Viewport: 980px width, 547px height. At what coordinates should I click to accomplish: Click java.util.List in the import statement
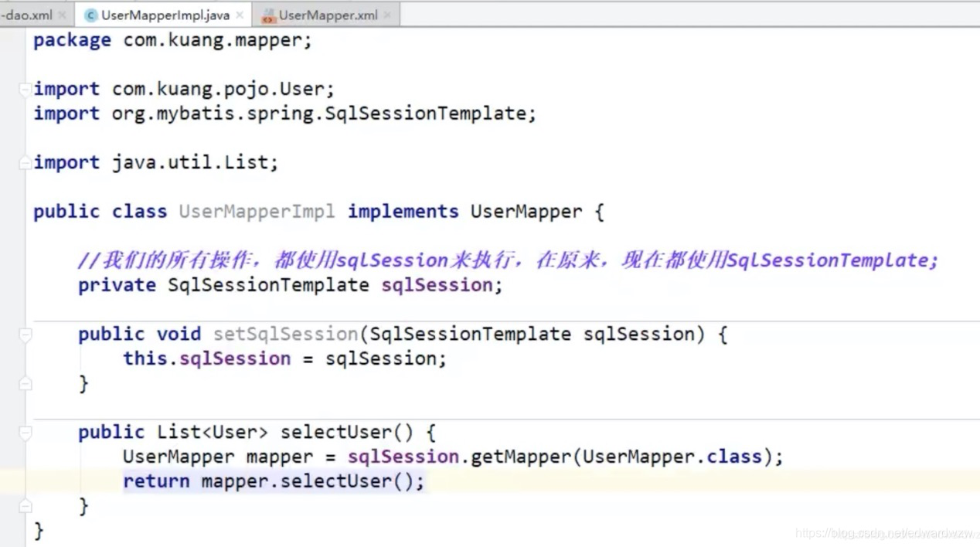(x=189, y=162)
